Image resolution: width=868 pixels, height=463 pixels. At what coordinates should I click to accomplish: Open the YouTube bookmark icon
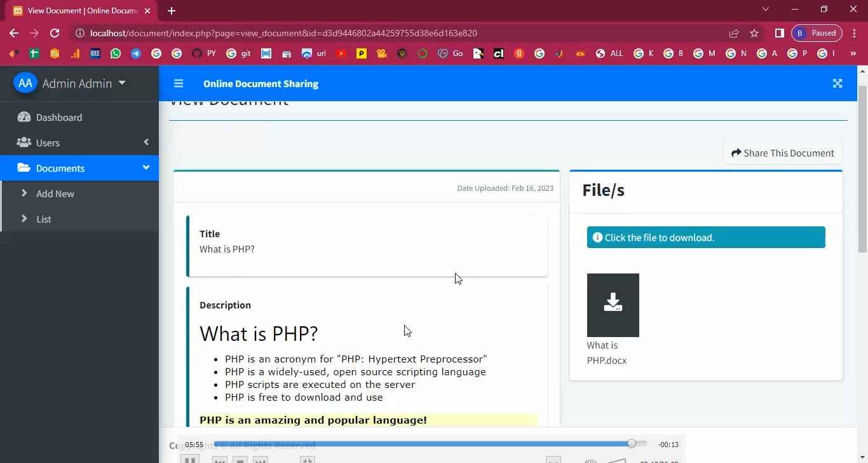(341, 53)
